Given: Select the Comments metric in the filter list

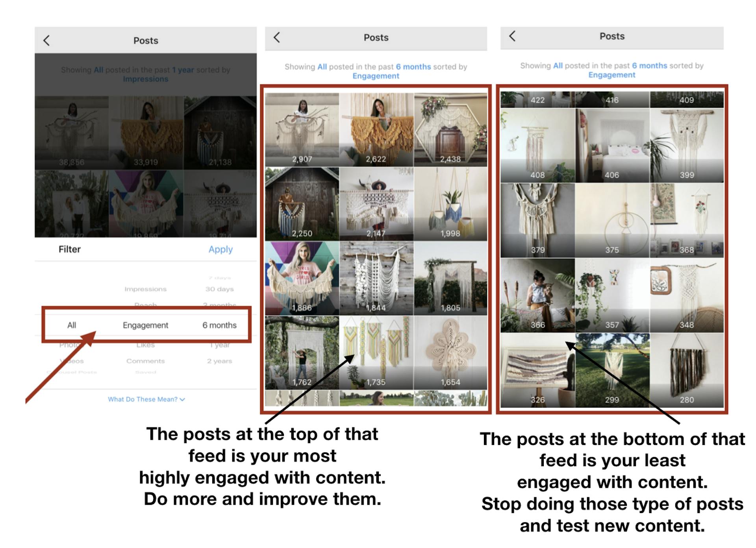Looking at the screenshot, I should point(146,360).
